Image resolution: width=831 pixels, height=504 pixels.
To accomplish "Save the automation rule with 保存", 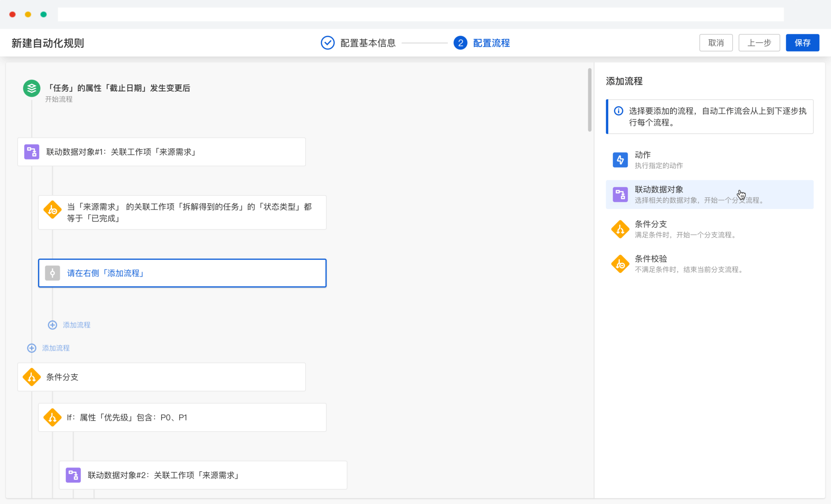I will pos(802,42).
